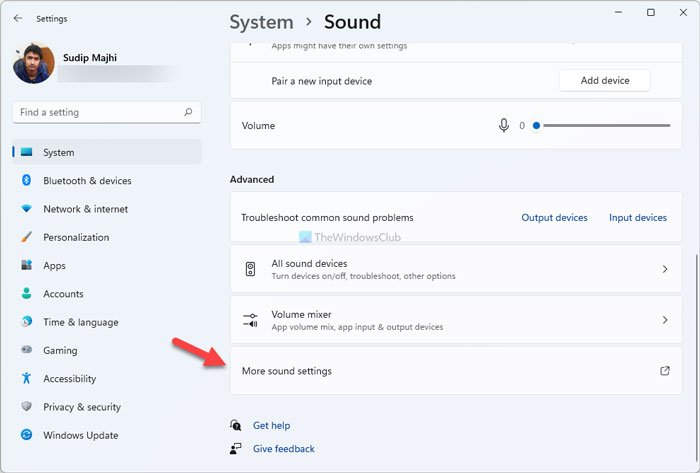Mute the microphone via volume icon

click(x=504, y=126)
